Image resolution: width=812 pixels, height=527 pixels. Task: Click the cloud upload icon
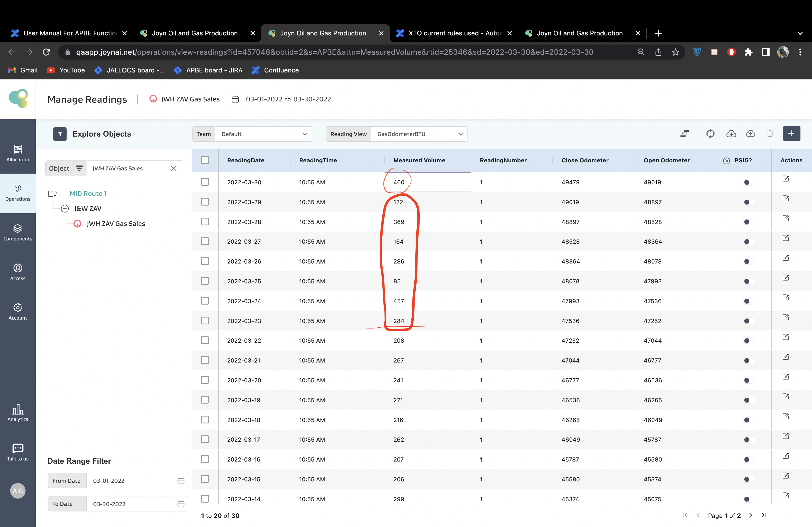pos(750,134)
